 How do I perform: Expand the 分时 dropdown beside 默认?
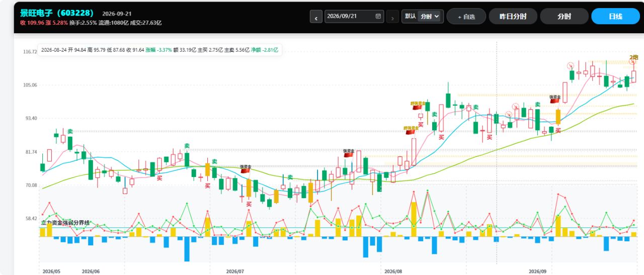pyautogui.click(x=430, y=16)
